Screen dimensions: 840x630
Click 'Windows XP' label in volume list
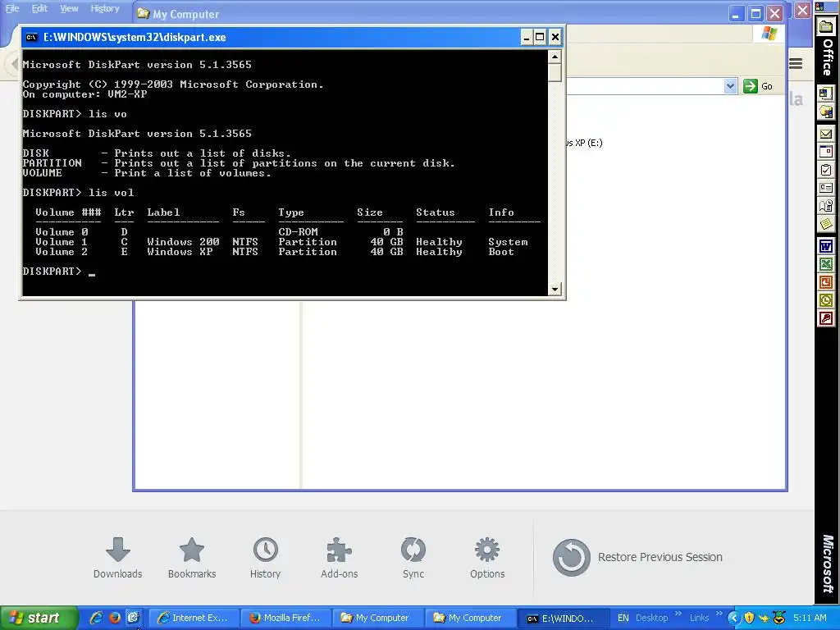coord(180,252)
